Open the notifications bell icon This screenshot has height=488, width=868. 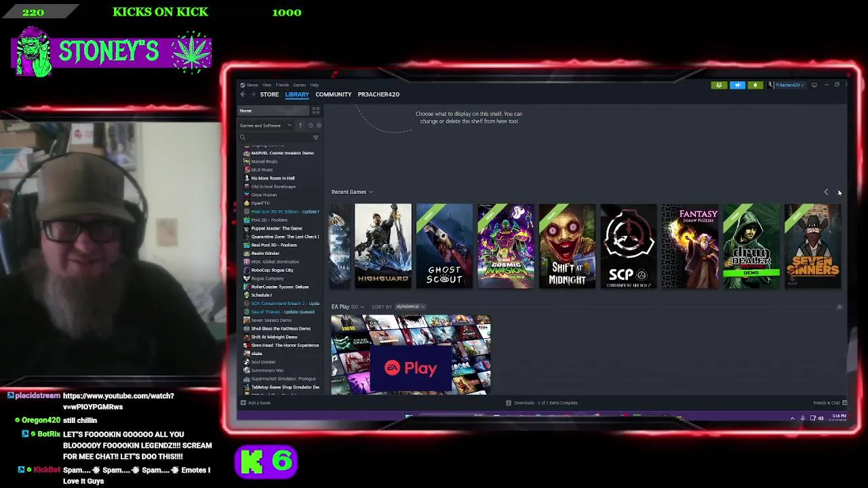[x=755, y=85]
